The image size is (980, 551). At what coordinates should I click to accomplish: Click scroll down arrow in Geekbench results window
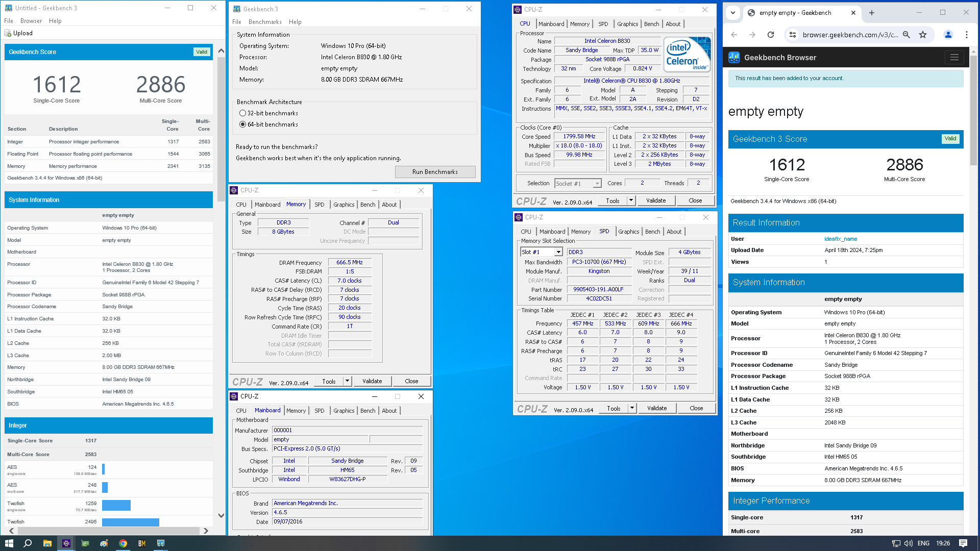click(x=221, y=515)
